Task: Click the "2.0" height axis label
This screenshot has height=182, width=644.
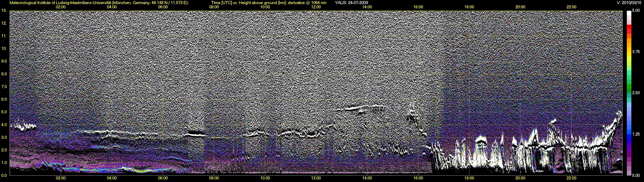Action: pyautogui.click(x=4, y=150)
